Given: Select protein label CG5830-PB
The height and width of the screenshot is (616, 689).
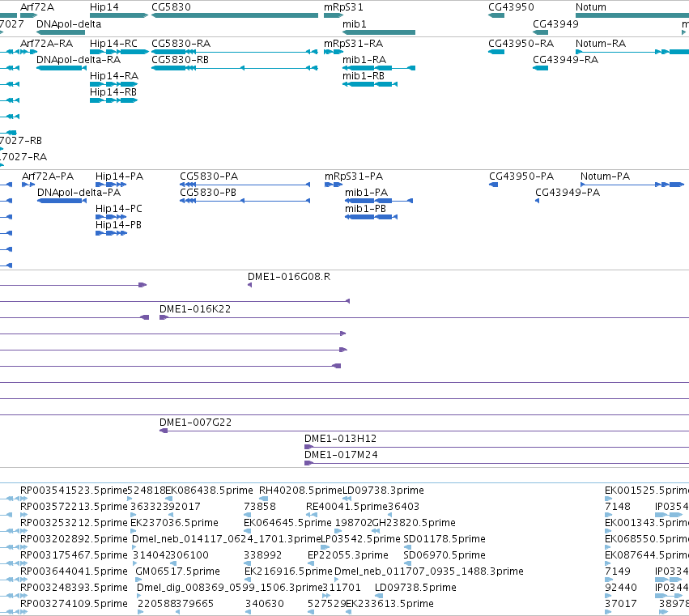Looking at the screenshot, I should [208, 192].
